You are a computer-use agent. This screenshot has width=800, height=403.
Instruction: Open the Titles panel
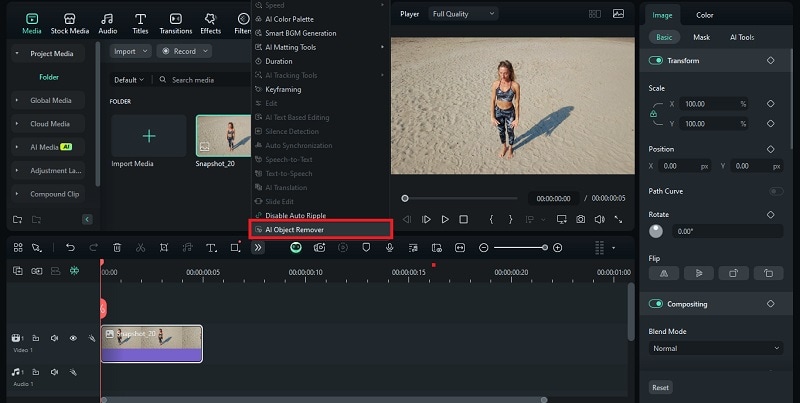click(140, 23)
